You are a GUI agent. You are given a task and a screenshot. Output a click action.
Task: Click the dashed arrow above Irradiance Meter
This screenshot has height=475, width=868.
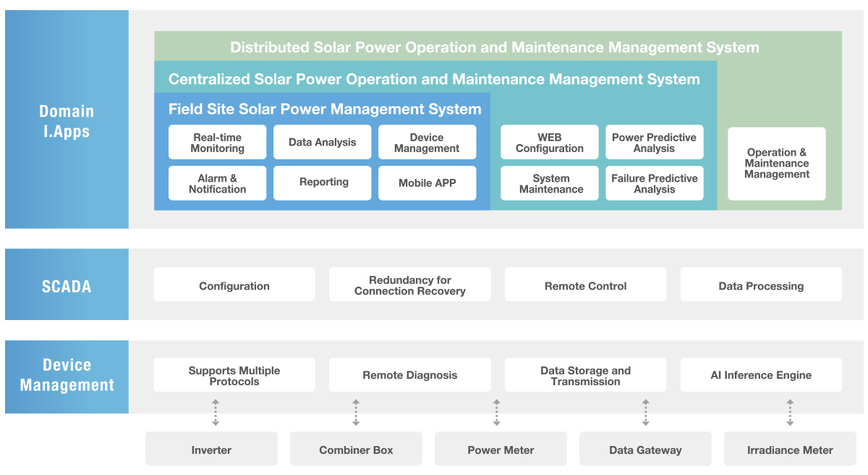790,412
